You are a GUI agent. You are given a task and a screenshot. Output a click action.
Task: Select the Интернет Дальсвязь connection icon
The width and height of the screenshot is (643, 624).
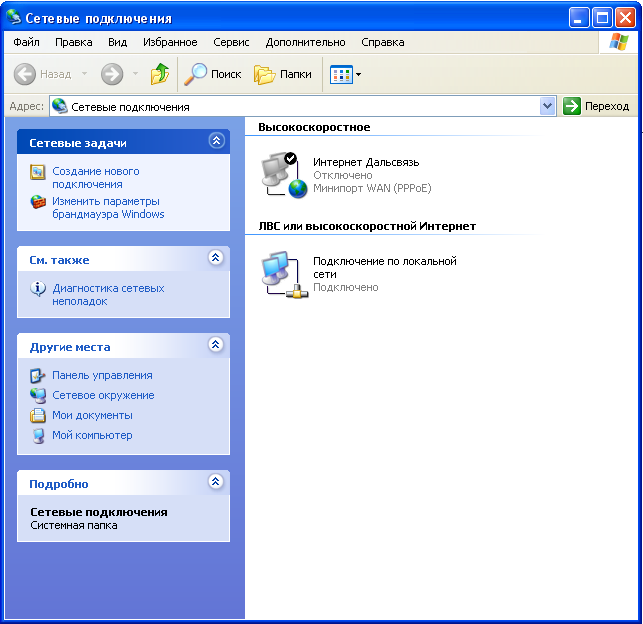pos(284,174)
